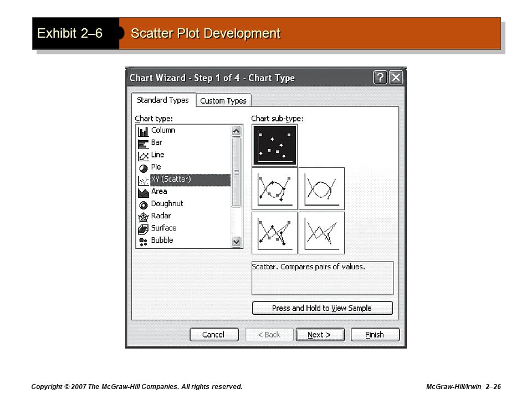Click the Cancel button
This screenshot has width=532, height=399.
click(214, 335)
